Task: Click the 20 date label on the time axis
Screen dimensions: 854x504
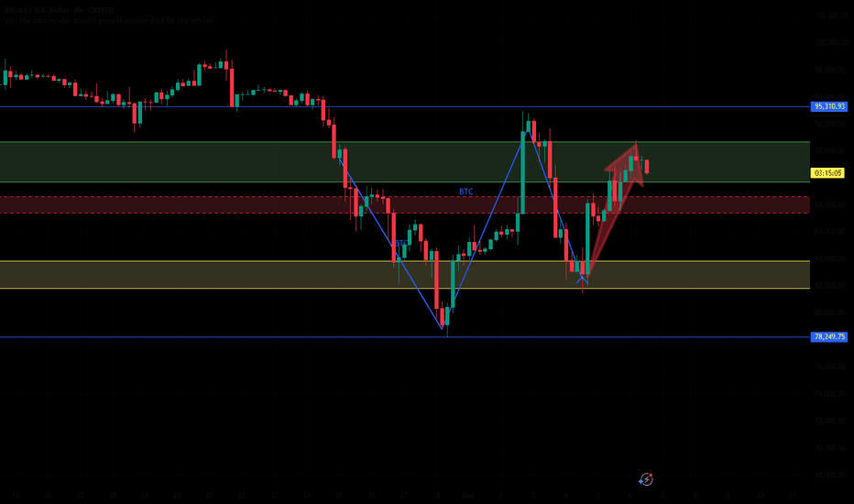Action: (178, 495)
